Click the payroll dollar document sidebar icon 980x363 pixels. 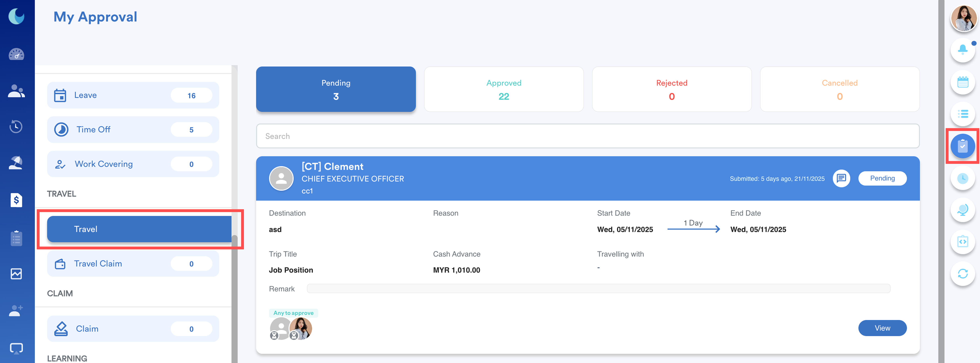[x=16, y=200]
